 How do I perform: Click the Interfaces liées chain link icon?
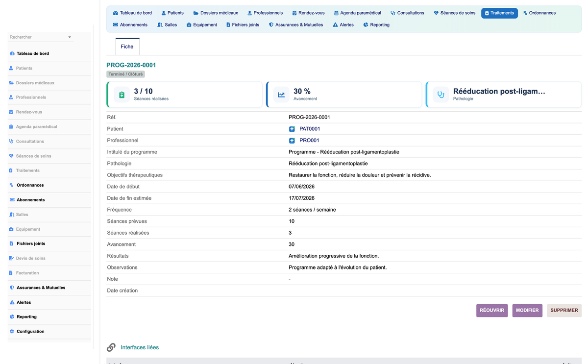click(111, 347)
